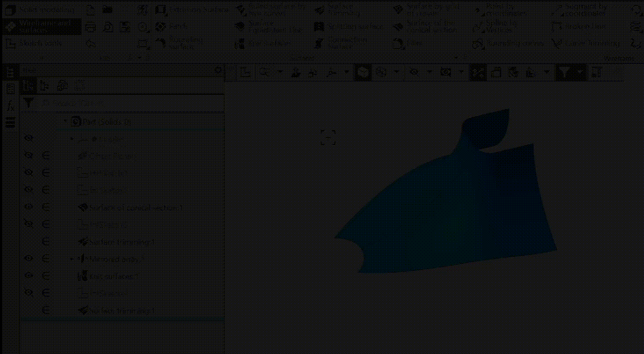The width and height of the screenshot is (644, 354).
Task: Open the selection filter dropdown arrow
Action: pos(581,72)
